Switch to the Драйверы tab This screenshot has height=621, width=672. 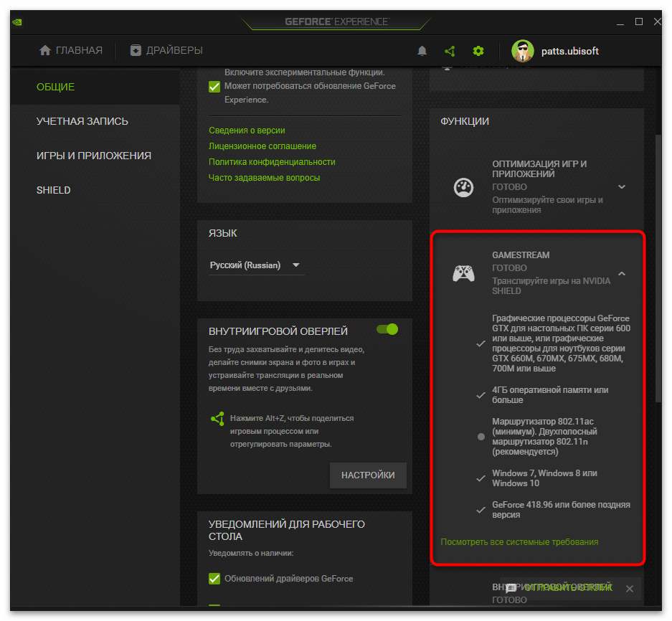click(x=166, y=50)
